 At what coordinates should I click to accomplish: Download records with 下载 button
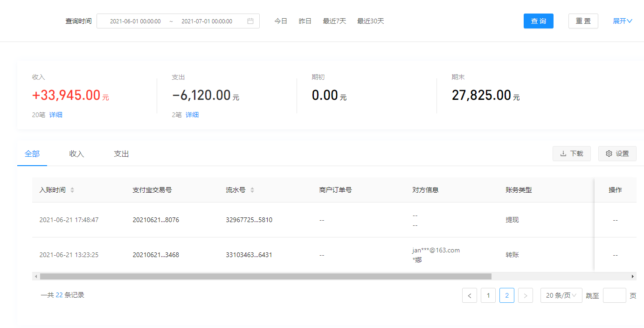pos(571,154)
